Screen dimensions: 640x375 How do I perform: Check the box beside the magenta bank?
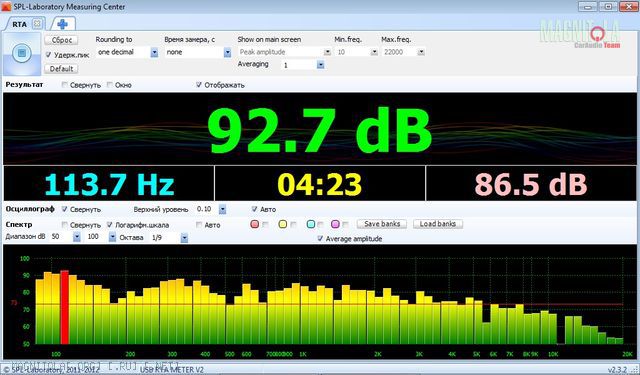pos(345,224)
